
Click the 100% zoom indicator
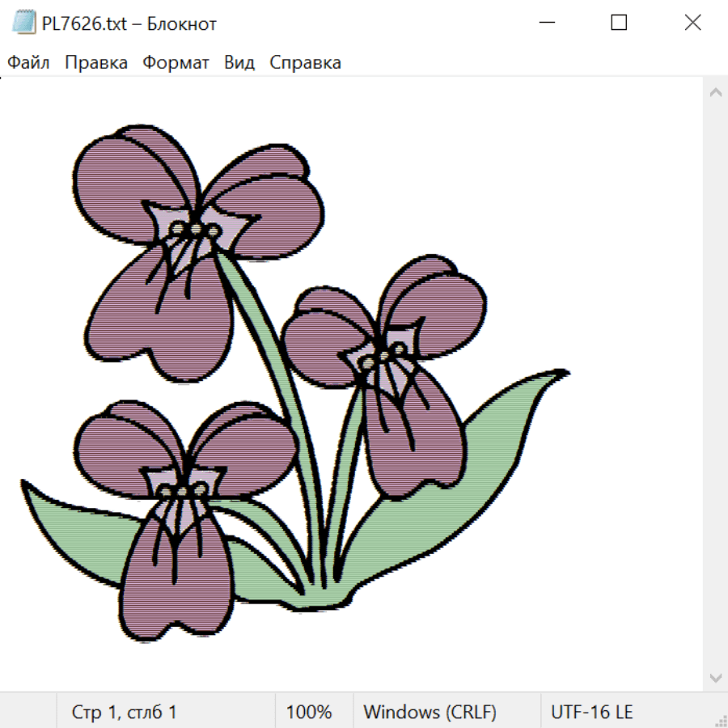click(309, 712)
